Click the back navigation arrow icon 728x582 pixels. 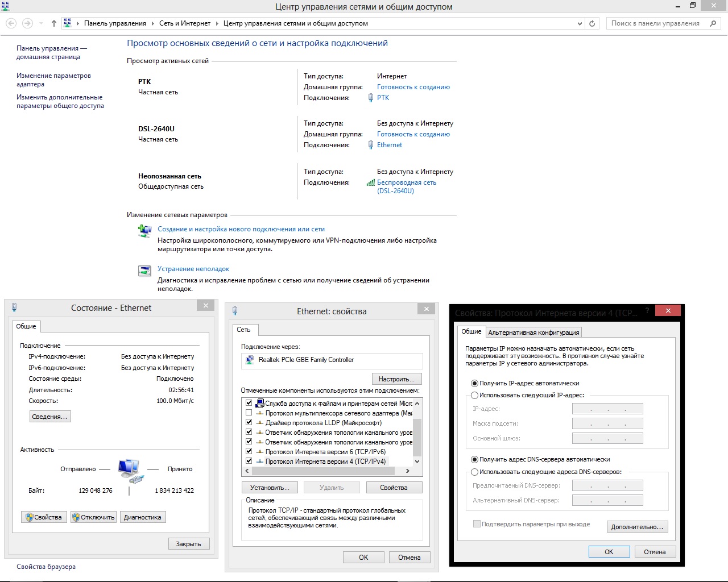point(11,23)
